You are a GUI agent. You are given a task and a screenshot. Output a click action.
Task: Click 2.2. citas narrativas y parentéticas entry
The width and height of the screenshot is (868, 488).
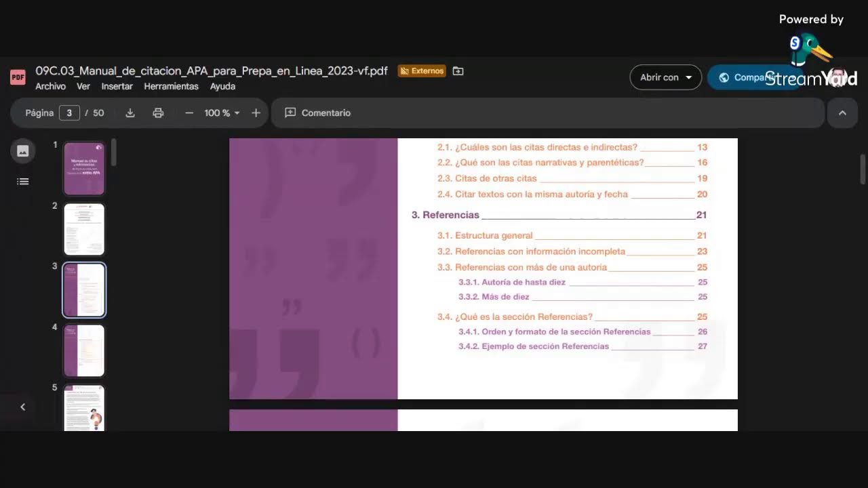572,163
